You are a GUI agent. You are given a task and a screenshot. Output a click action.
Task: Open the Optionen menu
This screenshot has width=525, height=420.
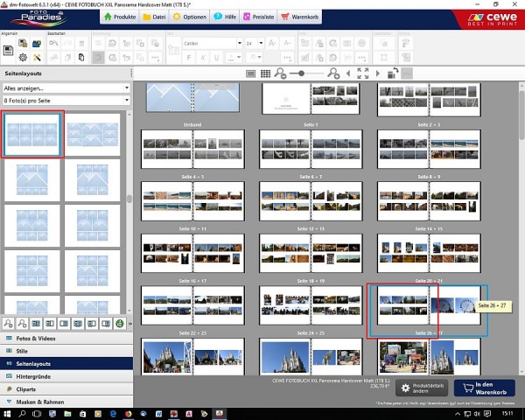[189, 15]
